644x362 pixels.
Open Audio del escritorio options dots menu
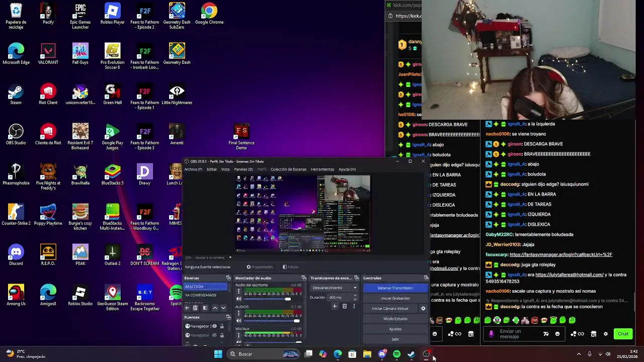point(239,292)
